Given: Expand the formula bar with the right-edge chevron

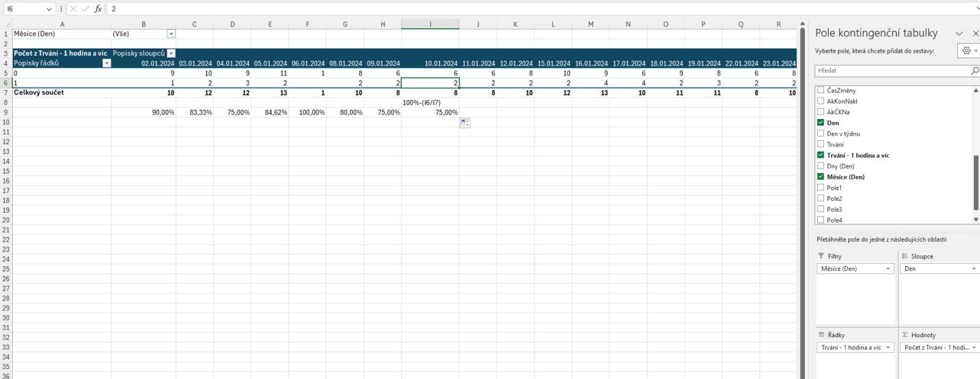Looking at the screenshot, I should point(977,9).
